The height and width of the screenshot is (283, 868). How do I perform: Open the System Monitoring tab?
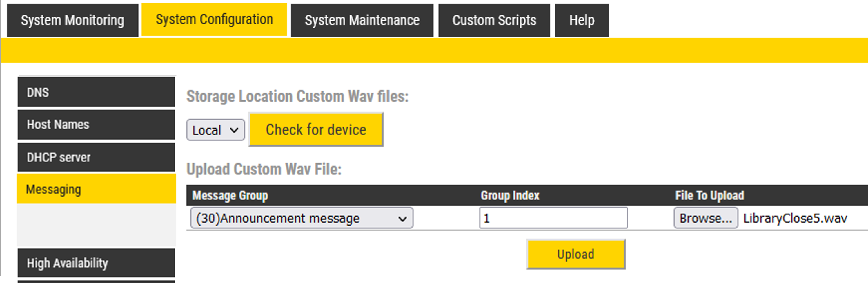pos(72,20)
